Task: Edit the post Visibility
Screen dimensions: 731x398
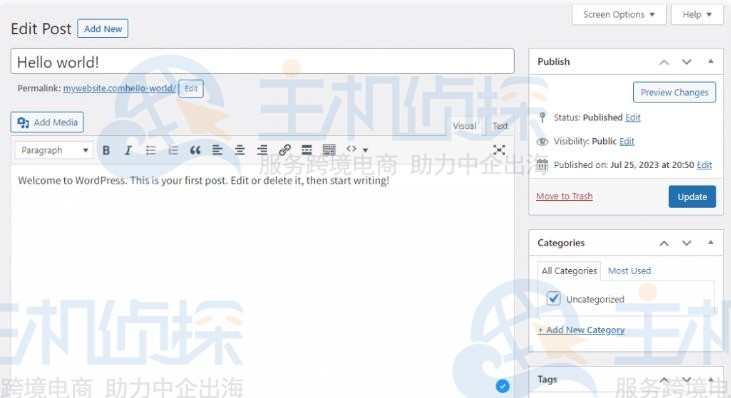Action: 627,141
